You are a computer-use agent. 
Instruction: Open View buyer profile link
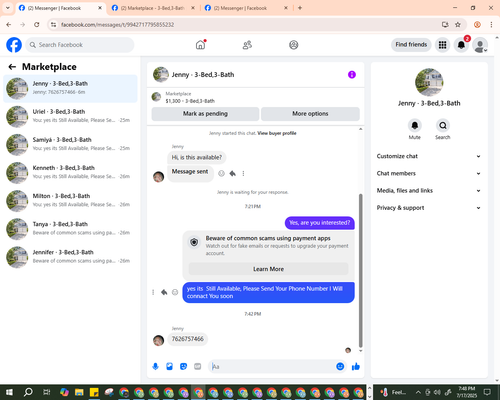tap(277, 133)
